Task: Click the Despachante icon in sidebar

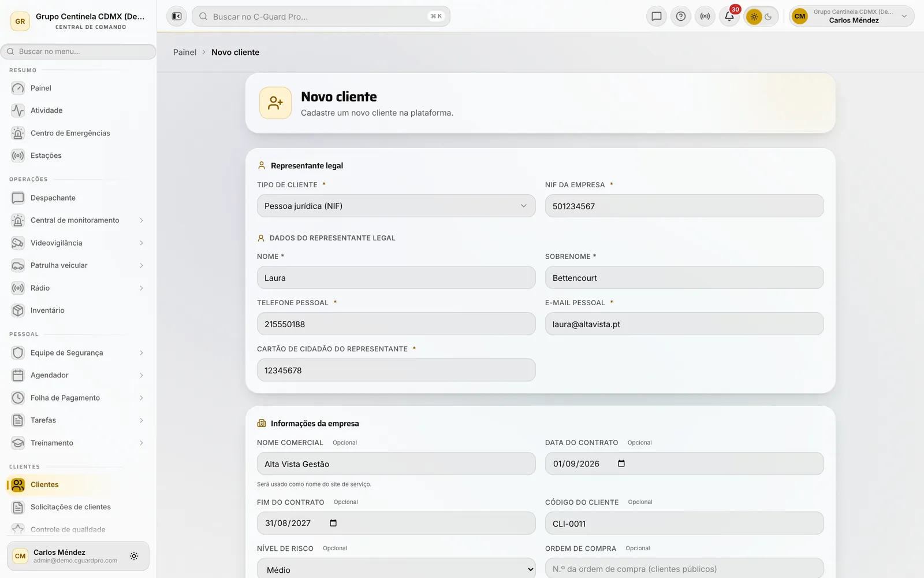Action: 18,198
